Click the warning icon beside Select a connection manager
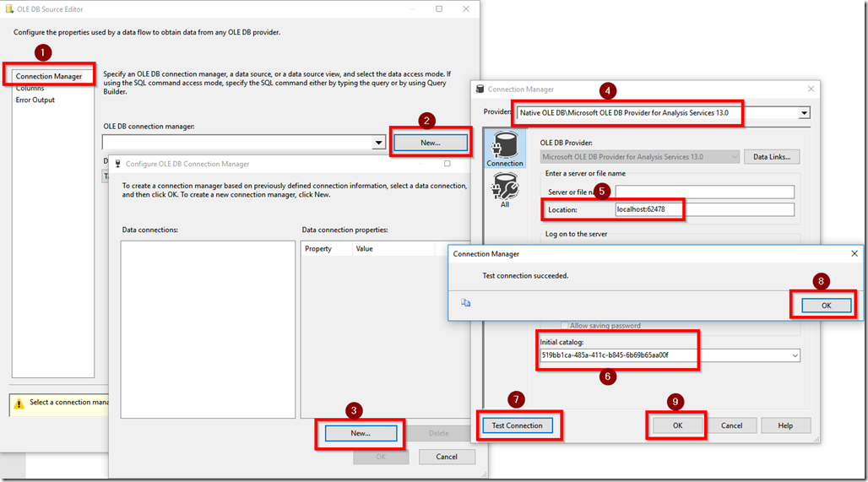868x482 pixels. pyautogui.click(x=19, y=403)
